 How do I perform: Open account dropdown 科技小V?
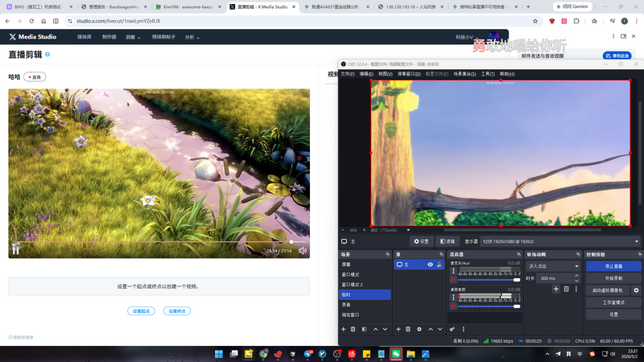tap(467, 37)
